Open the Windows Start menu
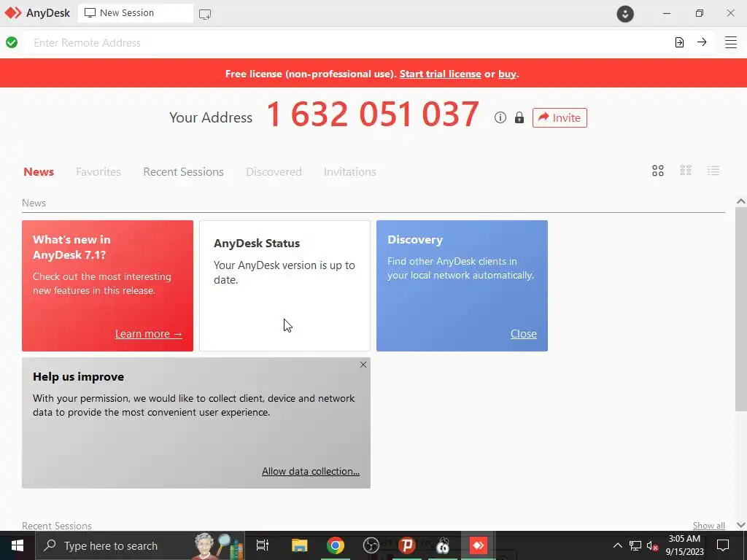Screen dimensions: 747x560 [x=18, y=545]
